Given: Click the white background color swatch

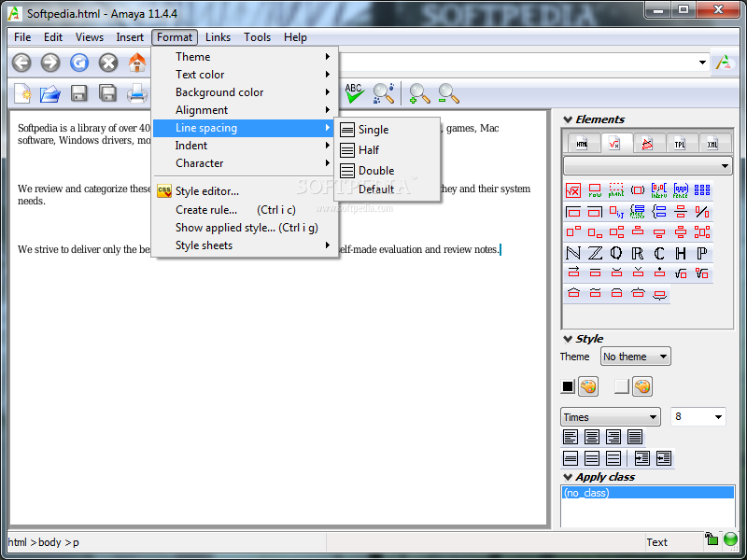Looking at the screenshot, I should pyautogui.click(x=622, y=386).
